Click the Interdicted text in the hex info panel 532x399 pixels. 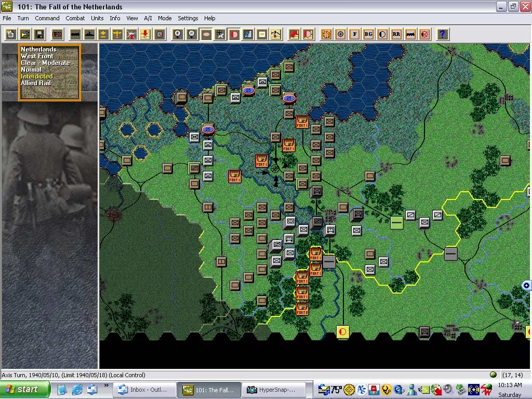tap(37, 76)
